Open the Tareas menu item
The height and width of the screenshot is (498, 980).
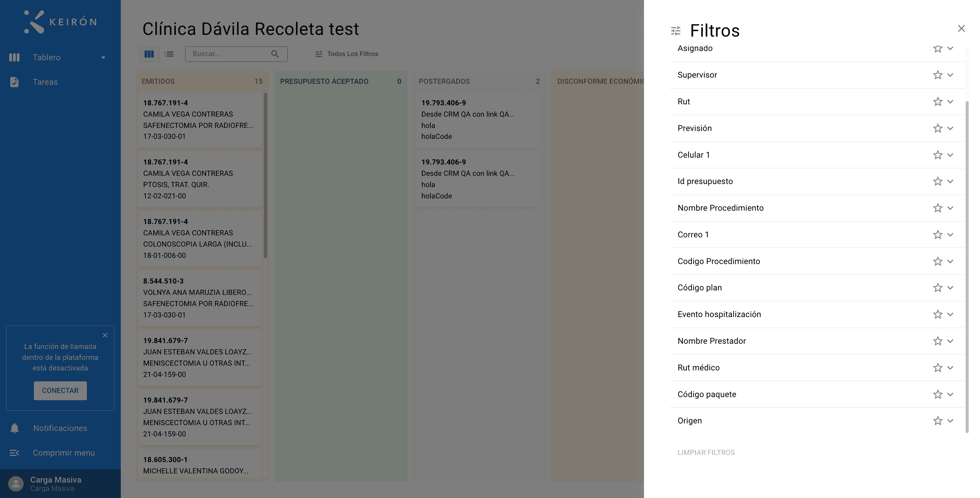60,82
